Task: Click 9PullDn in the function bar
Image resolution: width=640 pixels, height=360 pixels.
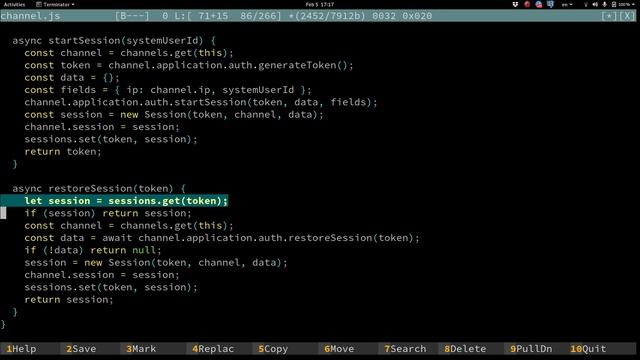Action: click(x=531, y=349)
